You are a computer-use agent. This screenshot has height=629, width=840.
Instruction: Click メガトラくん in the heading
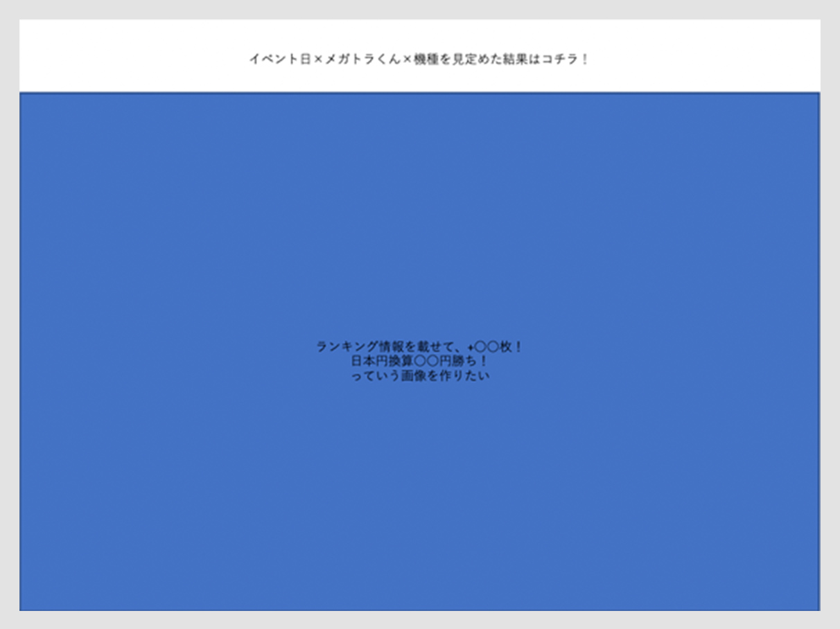362,60
